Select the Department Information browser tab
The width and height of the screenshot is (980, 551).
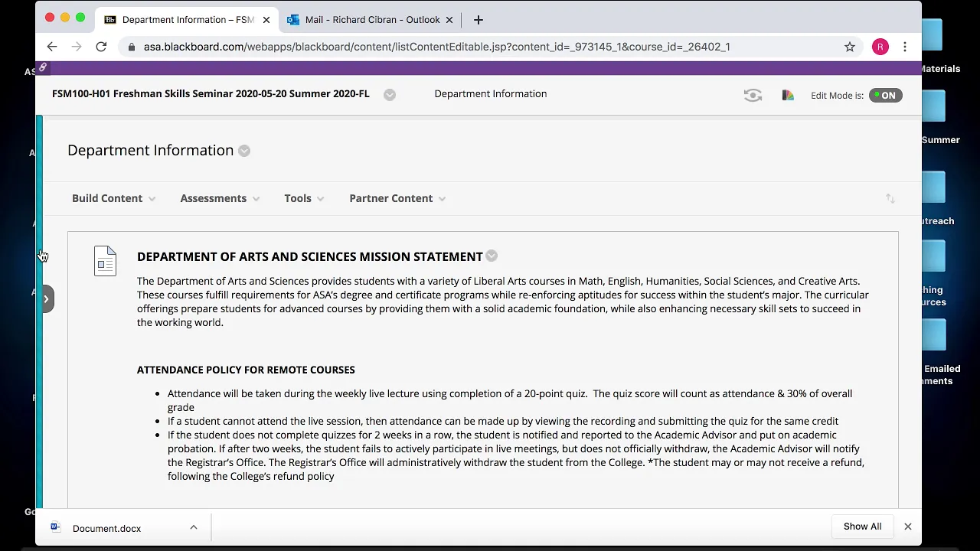coord(188,20)
